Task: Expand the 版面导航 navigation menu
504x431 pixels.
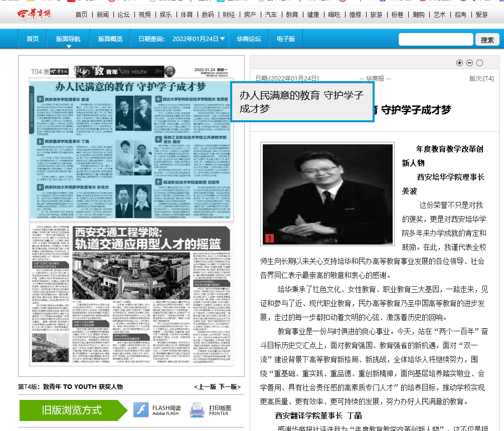Action: 68,39
